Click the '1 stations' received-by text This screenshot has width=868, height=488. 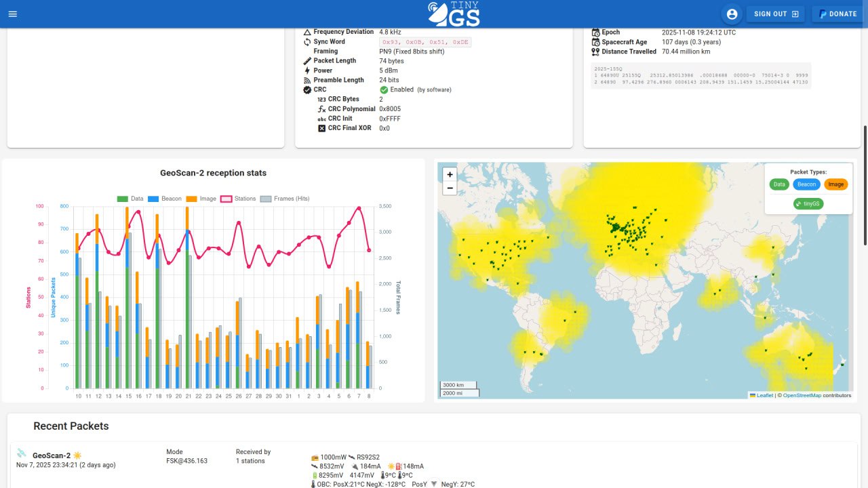coord(251,461)
